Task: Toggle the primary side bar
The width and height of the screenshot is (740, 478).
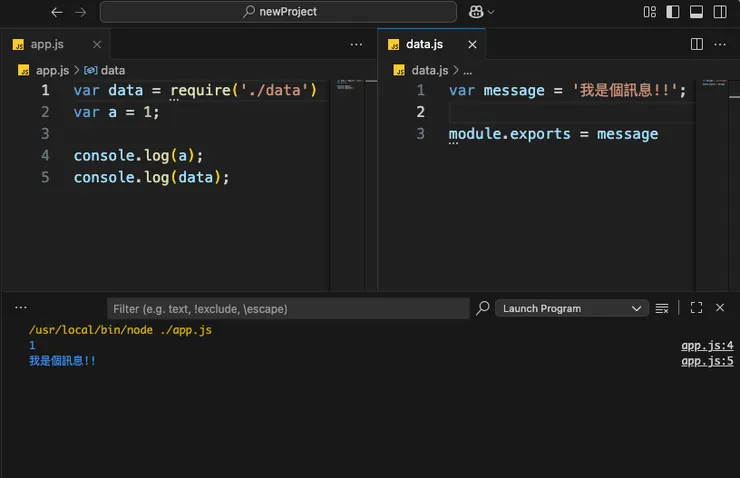Action: tap(673, 12)
